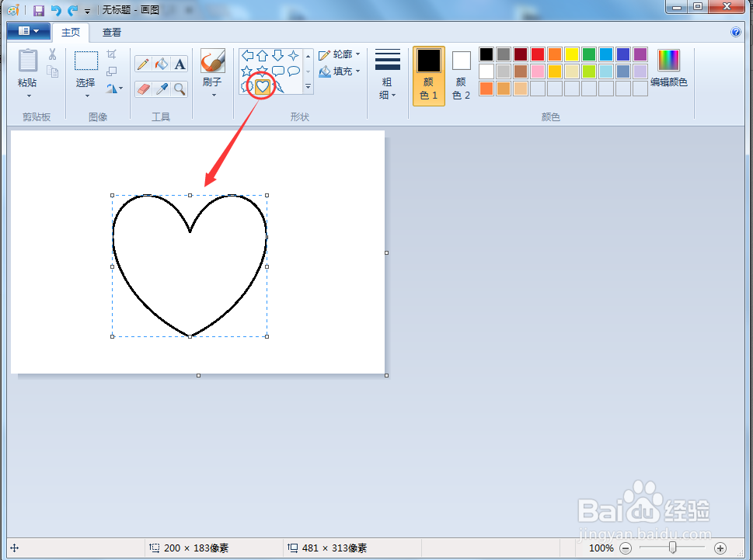The image size is (753, 560).
Task: Select the up arrow shape
Action: [x=262, y=55]
